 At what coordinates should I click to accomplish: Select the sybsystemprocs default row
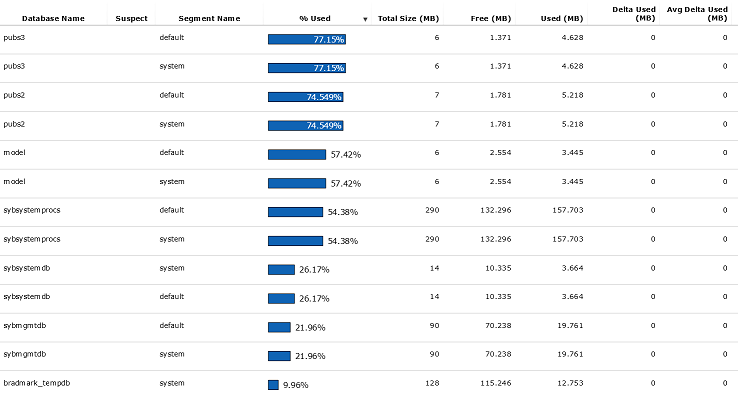tap(369, 212)
